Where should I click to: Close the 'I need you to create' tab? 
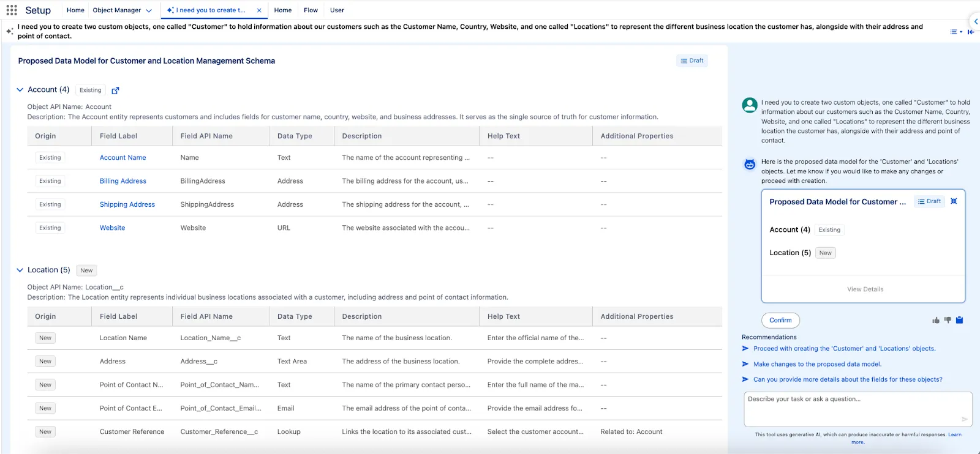tap(259, 10)
